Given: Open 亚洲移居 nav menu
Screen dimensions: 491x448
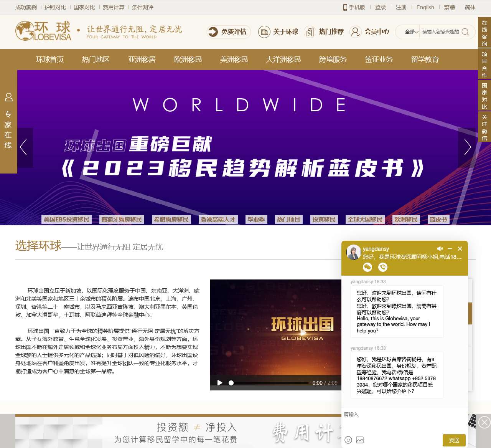Looking at the screenshot, I should [x=142, y=60].
